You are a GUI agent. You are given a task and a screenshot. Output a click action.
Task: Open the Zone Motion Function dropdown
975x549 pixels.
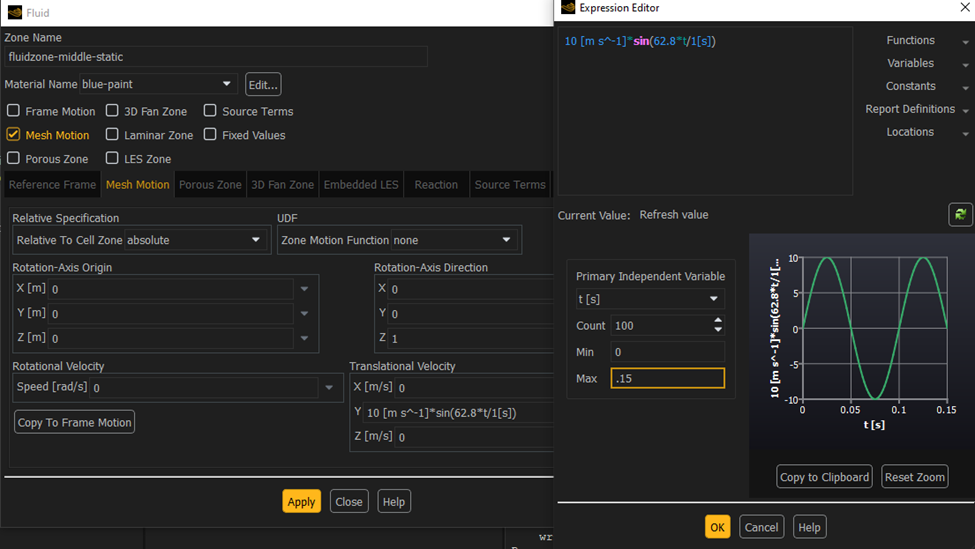(453, 240)
